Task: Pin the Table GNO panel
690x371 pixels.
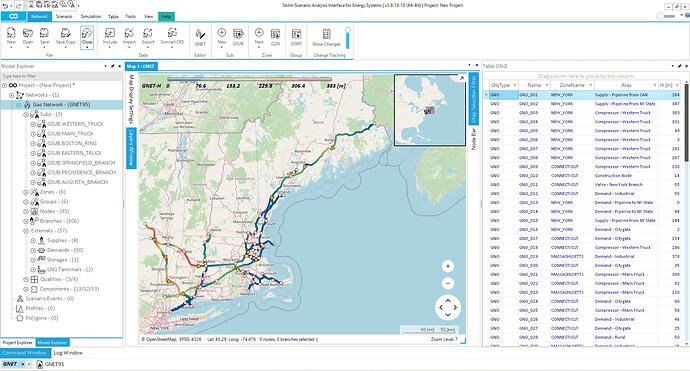Action: (x=679, y=66)
